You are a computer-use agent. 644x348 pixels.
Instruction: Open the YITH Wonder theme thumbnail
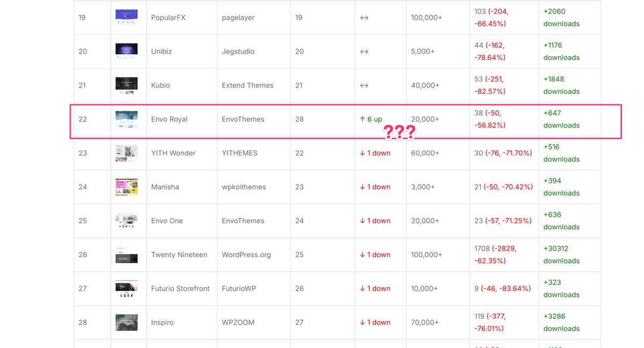(x=127, y=153)
